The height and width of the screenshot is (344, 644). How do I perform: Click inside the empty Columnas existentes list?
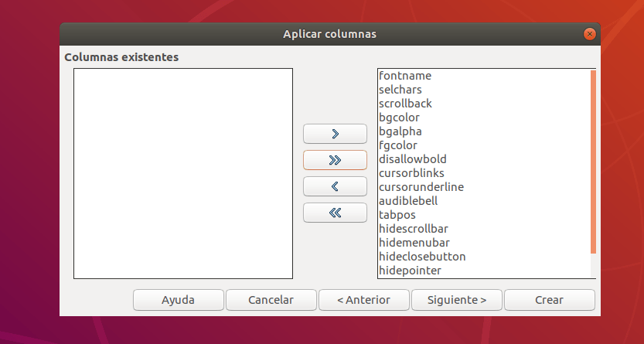tap(183, 173)
